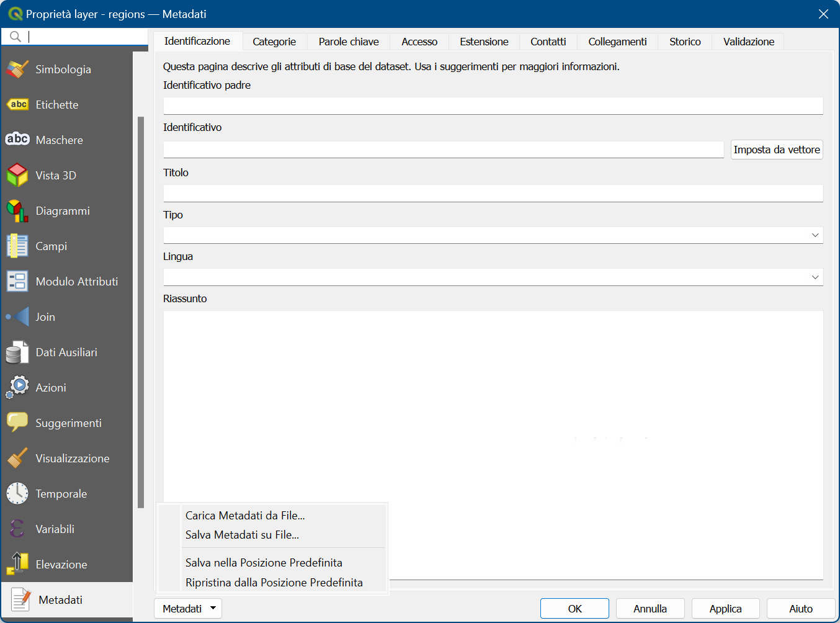This screenshot has width=840, height=623.
Task: Confirm with the OK button
Action: [574, 609]
